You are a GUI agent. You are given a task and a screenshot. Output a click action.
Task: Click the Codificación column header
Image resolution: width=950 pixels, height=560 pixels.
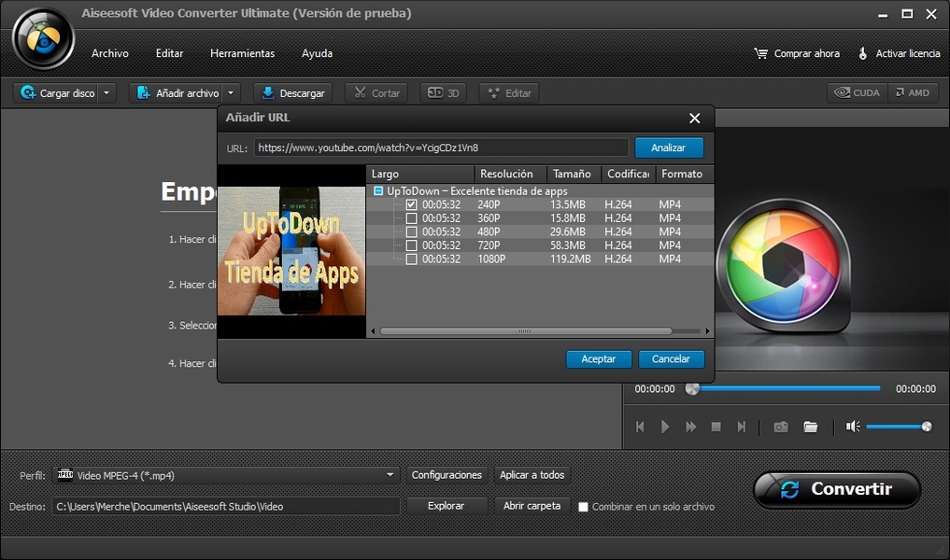tap(629, 174)
